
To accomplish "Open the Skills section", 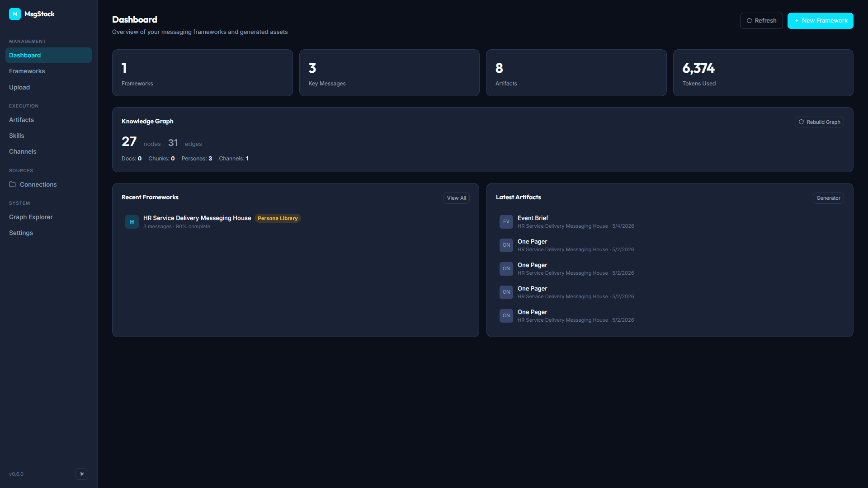I will (48, 136).
